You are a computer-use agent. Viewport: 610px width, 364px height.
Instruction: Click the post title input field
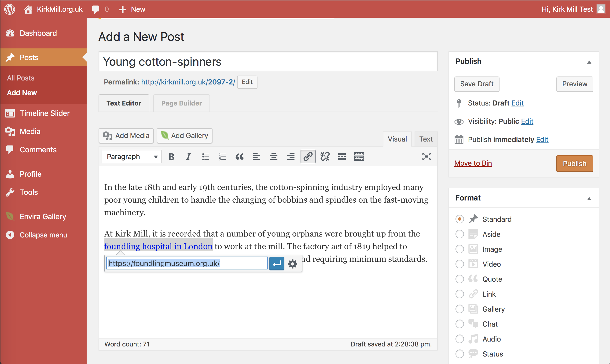(268, 62)
